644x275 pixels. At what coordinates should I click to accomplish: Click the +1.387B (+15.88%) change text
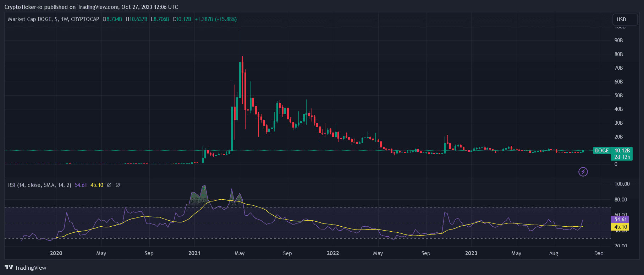216,19
